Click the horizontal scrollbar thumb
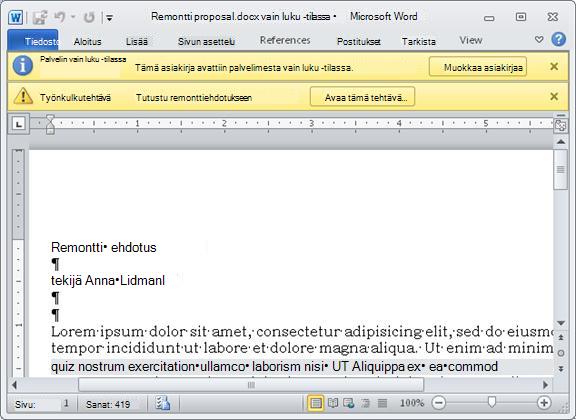Screen dimensions: 576x420 coord(251,385)
